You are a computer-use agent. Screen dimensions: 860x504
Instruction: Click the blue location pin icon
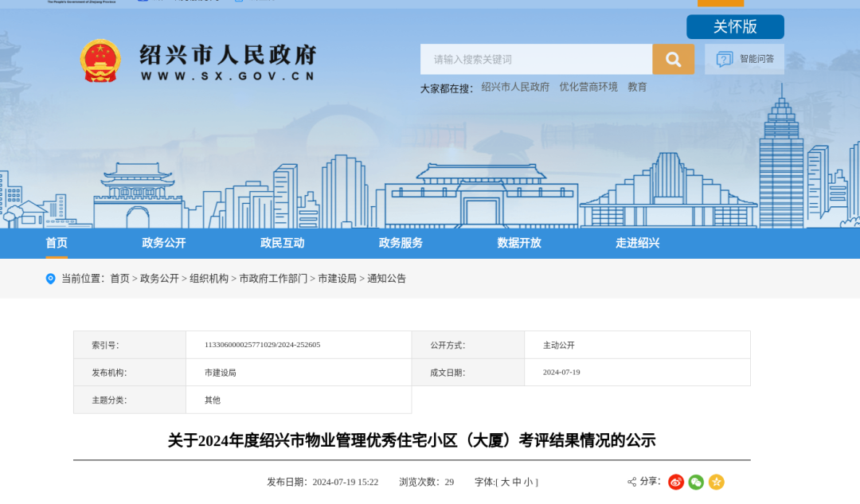pos(51,279)
